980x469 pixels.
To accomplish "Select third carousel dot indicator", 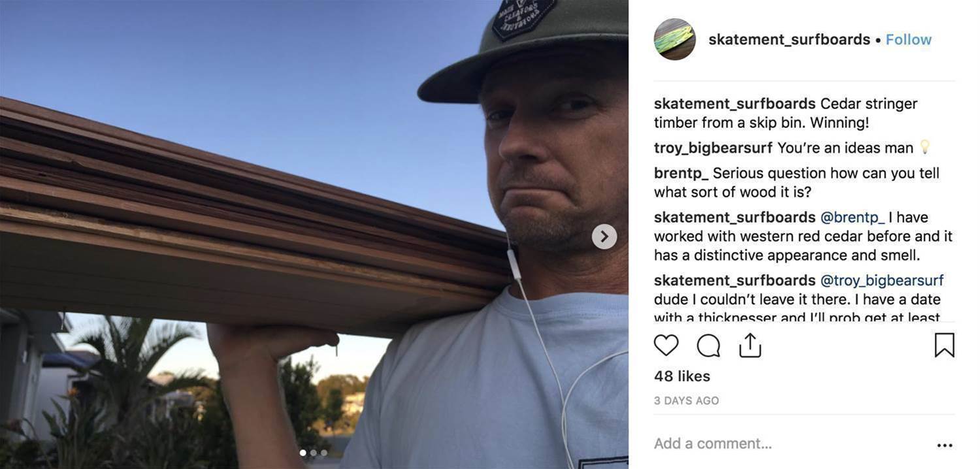I will (x=324, y=453).
